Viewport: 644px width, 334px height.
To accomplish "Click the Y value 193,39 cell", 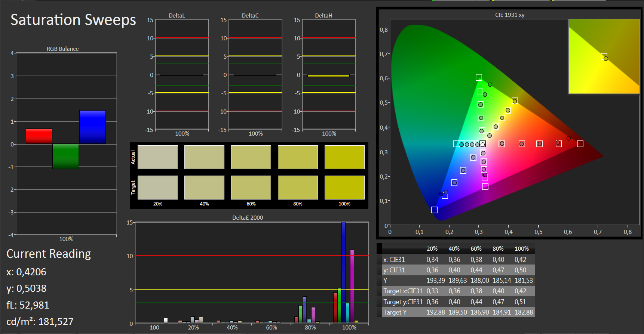I will tap(436, 280).
